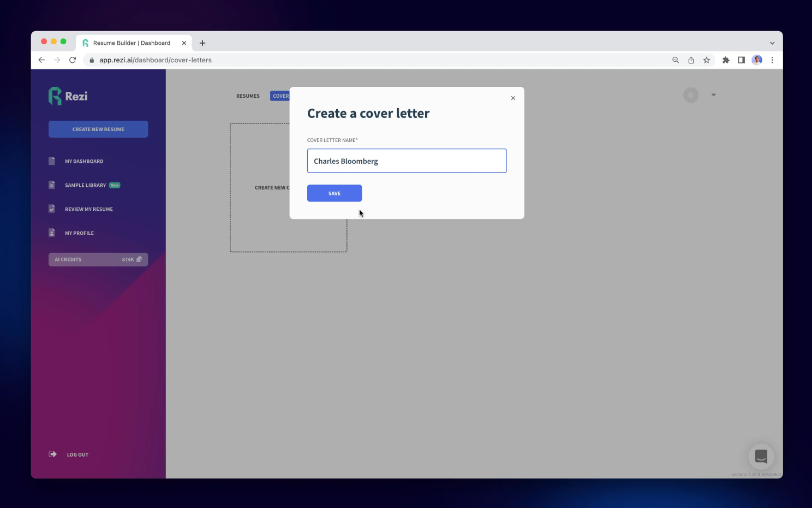Open the Sample Library page

click(x=85, y=185)
